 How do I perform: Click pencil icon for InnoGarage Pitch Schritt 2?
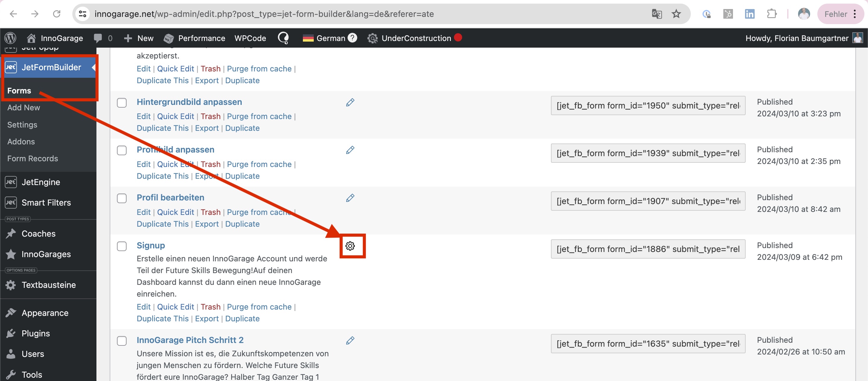pos(350,341)
